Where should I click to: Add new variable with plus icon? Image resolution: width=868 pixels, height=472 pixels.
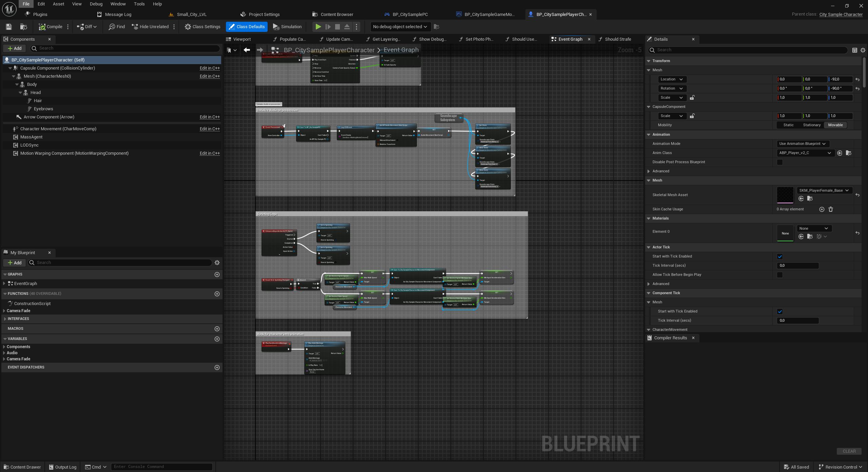217,339
